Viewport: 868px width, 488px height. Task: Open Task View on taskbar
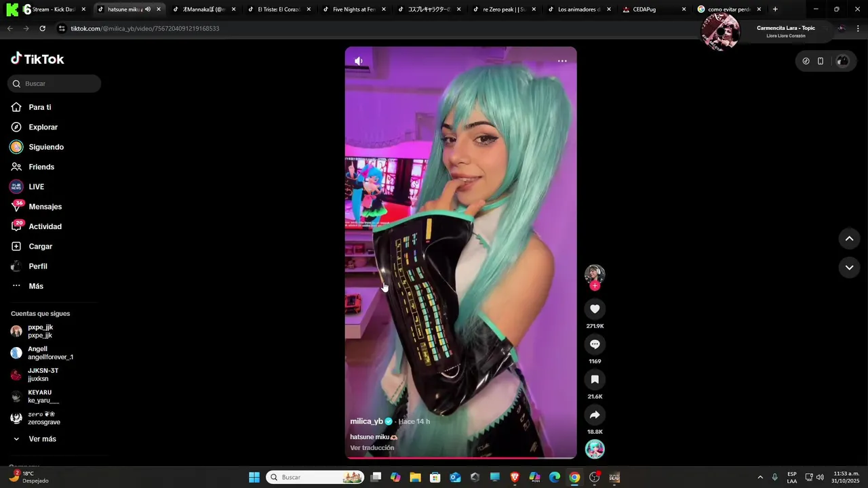point(376,477)
